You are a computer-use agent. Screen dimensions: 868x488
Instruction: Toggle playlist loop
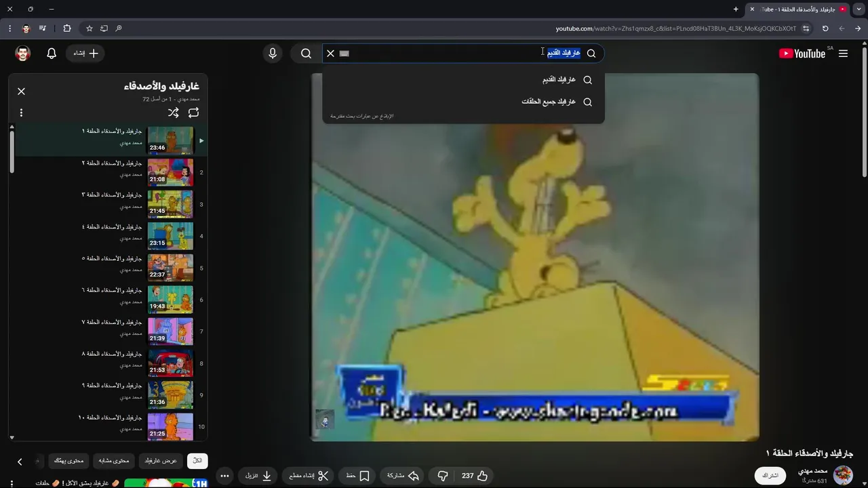point(193,113)
